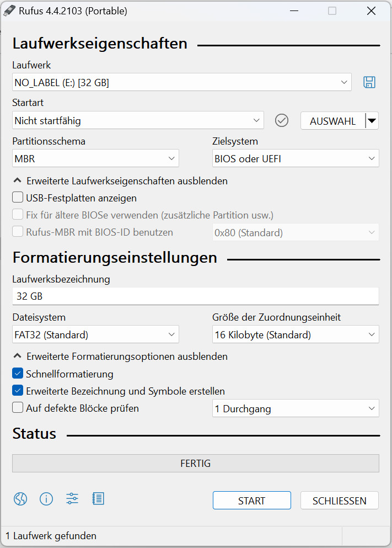The height and width of the screenshot is (548, 392).
Task: Open the Dateisystem FAT32 dropdown
Action: [95, 334]
